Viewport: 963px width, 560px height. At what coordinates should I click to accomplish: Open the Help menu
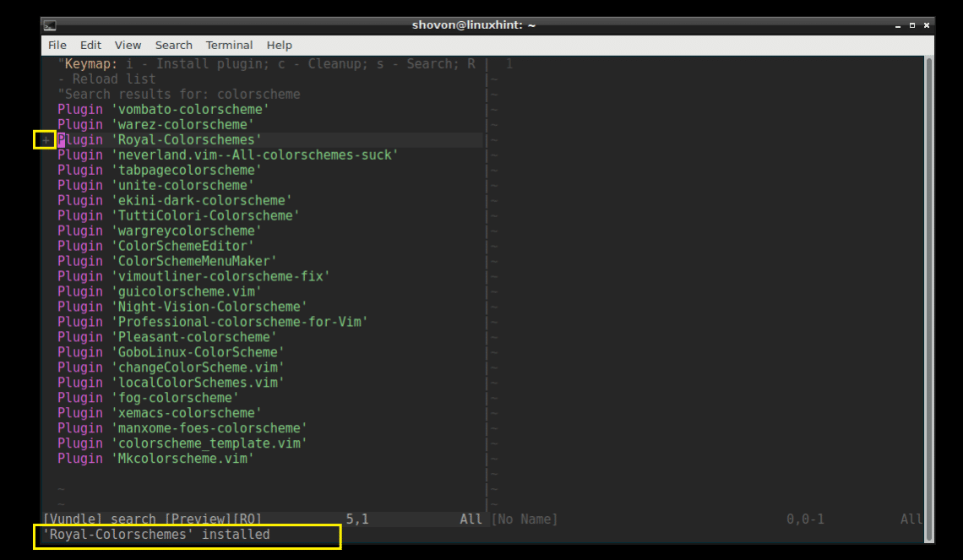[x=280, y=45]
